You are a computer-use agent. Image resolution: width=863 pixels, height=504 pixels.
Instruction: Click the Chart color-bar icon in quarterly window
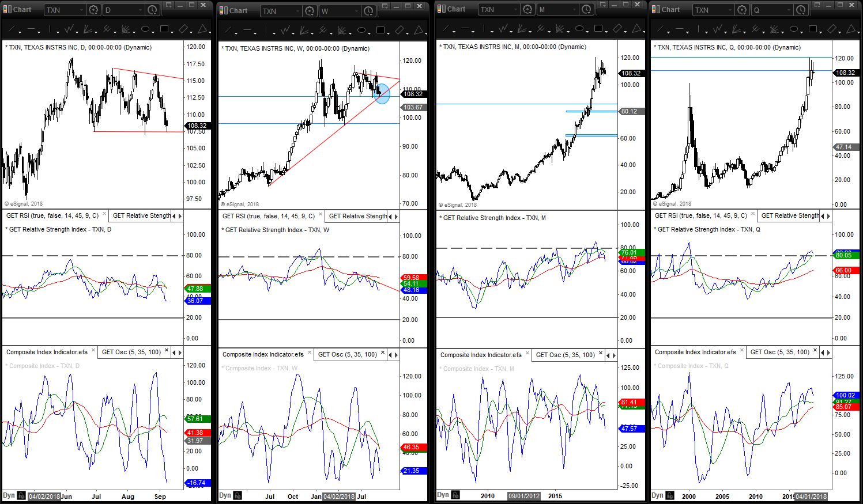click(x=656, y=10)
